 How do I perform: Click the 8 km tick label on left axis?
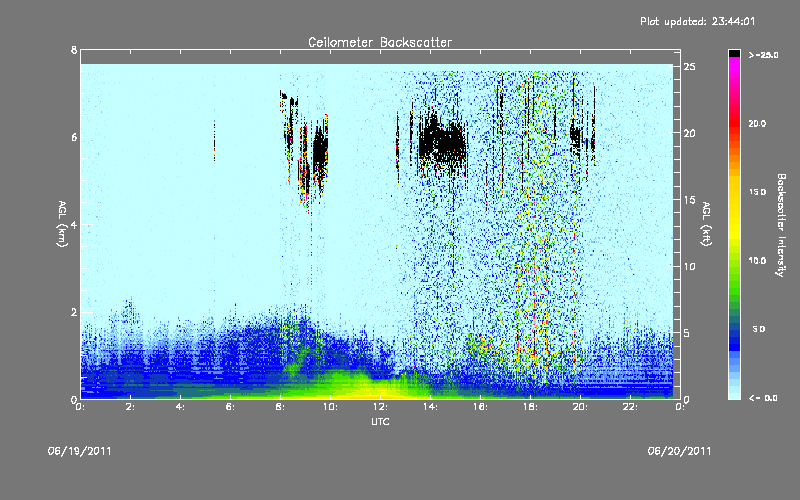click(74, 50)
